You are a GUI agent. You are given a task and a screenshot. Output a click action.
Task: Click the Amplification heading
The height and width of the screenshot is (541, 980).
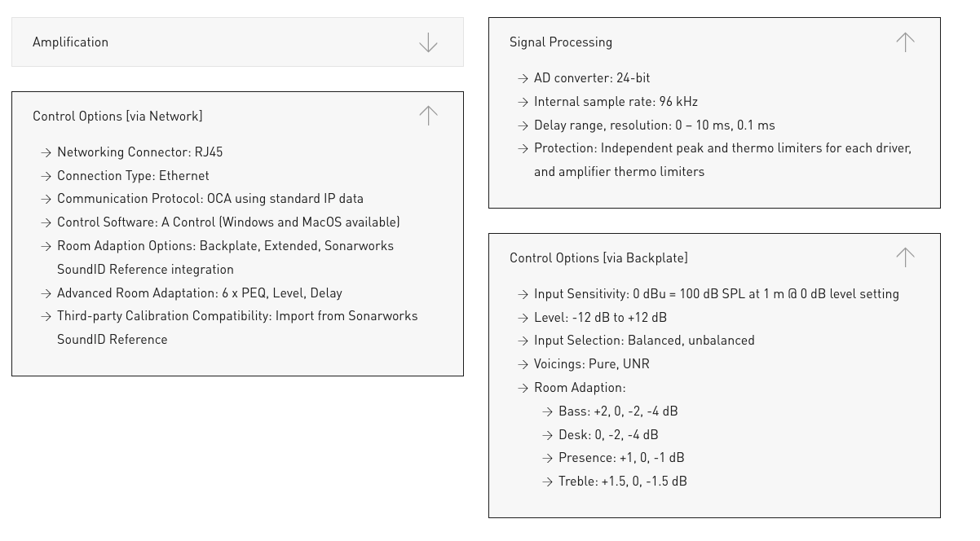pyautogui.click(x=71, y=42)
